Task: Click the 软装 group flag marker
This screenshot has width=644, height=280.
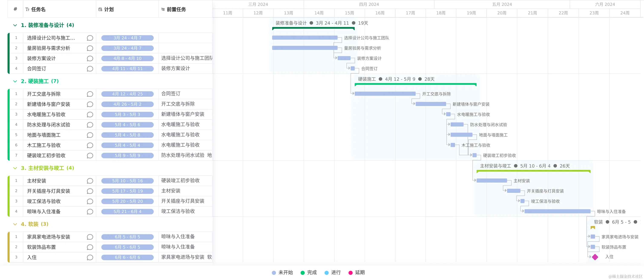Action: (593, 228)
